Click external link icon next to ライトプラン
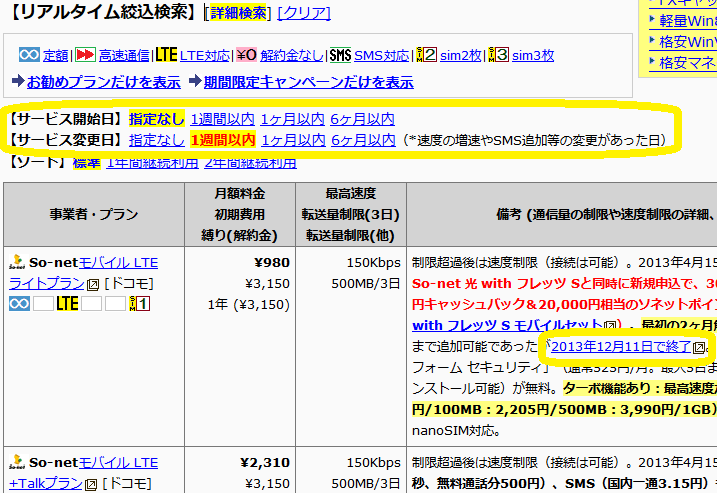Viewport: 717px width, 493px height. 93,285
